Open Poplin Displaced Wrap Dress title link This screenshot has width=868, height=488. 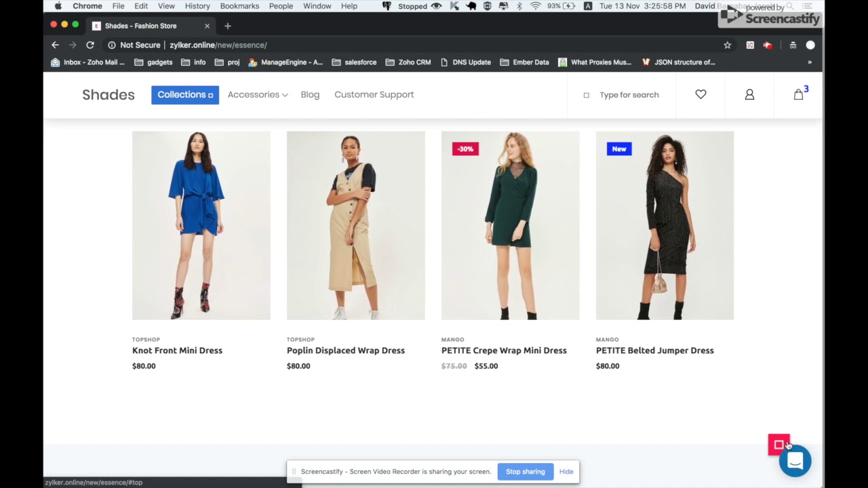pyautogui.click(x=346, y=350)
